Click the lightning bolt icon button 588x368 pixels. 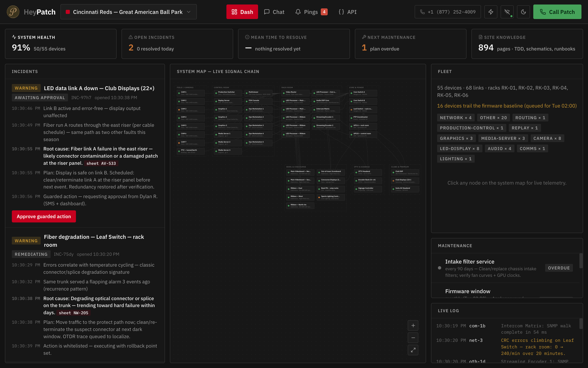pos(491,12)
